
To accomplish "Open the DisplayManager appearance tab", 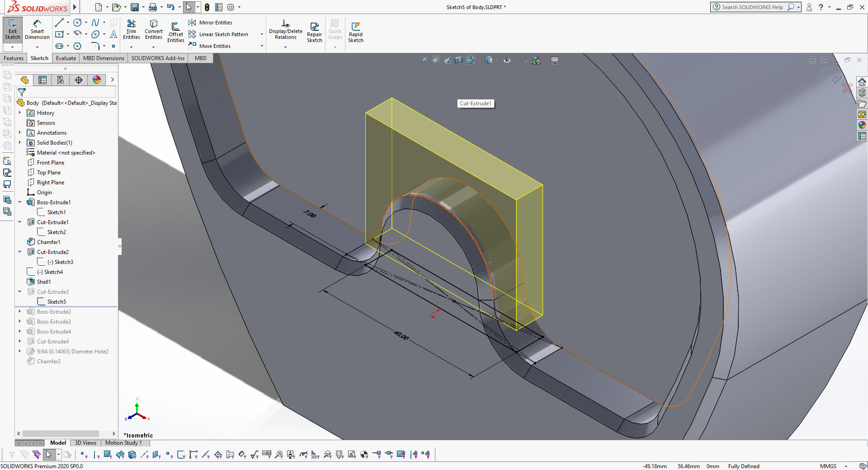I will (97, 80).
